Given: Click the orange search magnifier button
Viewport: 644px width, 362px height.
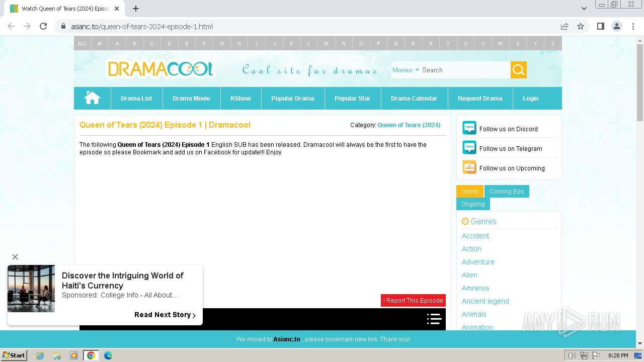Looking at the screenshot, I should tap(519, 70).
